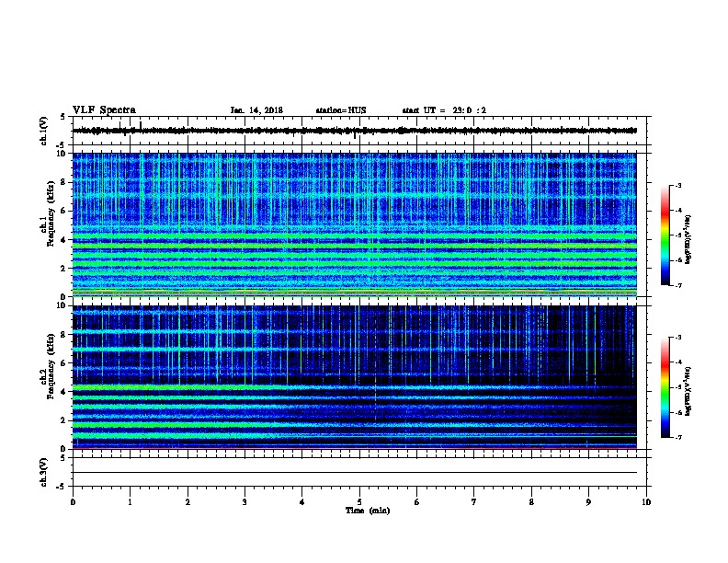
Task: Click the time axis tick label "10"
Action: tap(646, 502)
